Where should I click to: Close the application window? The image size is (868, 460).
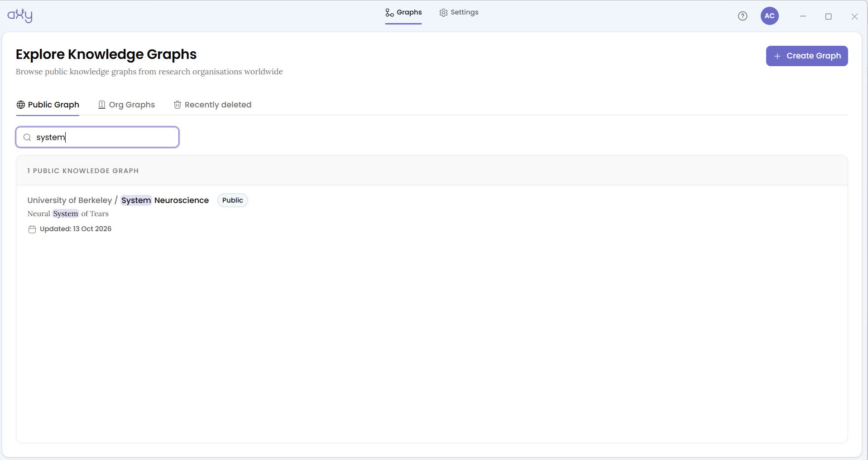pyautogui.click(x=854, y=16)
